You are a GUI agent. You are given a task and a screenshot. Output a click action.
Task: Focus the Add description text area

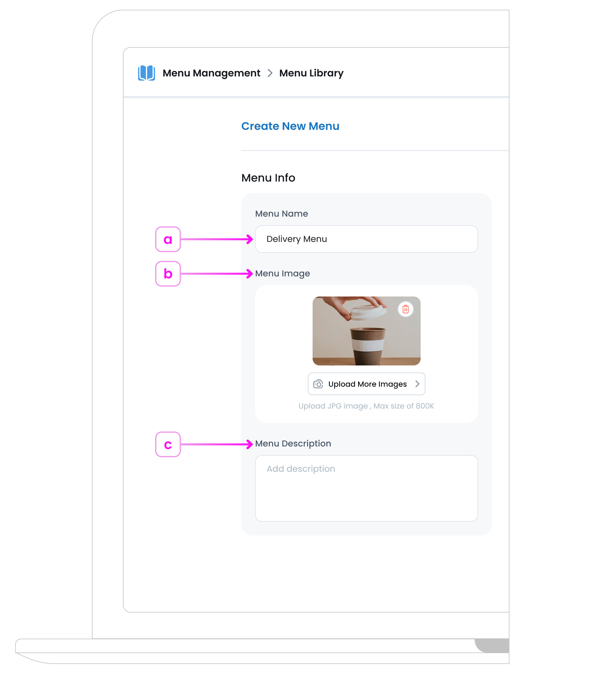(x=366, y=488)
